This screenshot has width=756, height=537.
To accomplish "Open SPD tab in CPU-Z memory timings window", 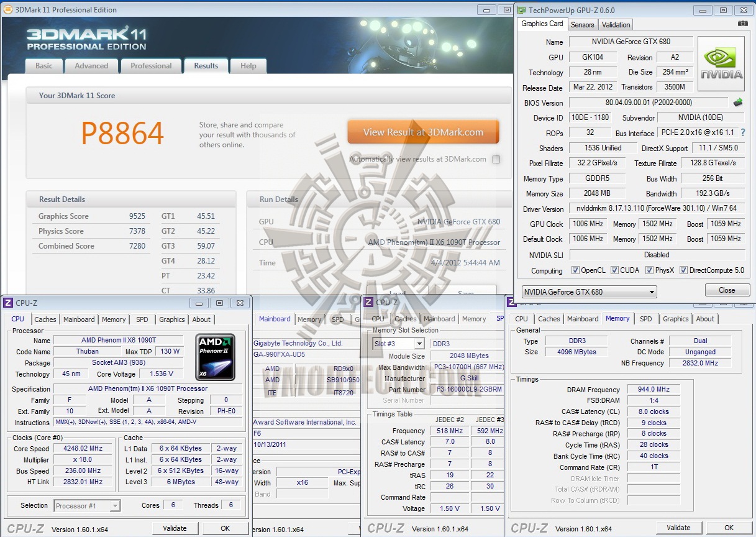I will [x=646, y=319].
